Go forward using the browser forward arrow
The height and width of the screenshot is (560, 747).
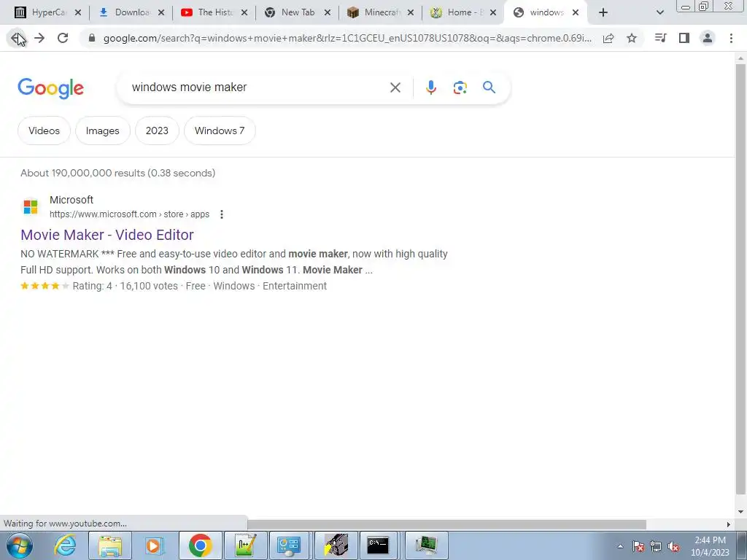[x=39, y=38]
